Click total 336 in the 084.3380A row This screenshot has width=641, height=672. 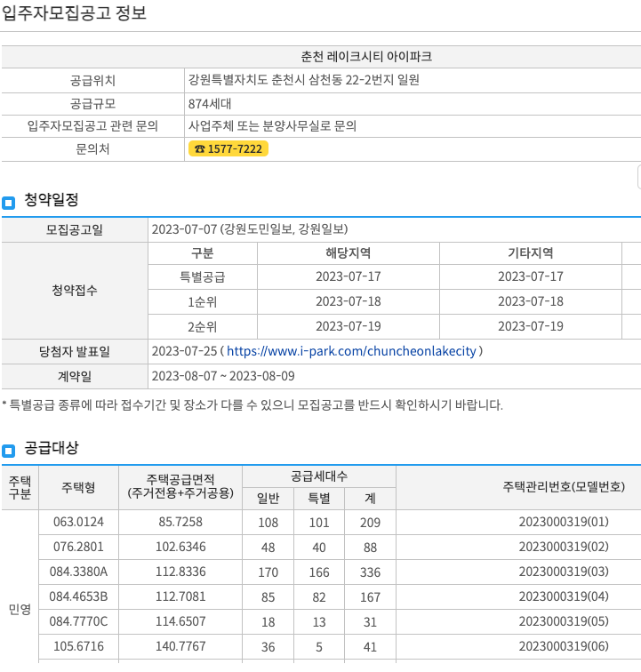tap(370, 572)
